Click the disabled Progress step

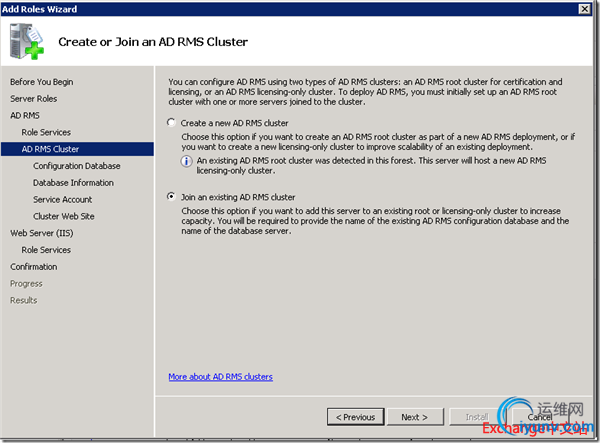26,283
